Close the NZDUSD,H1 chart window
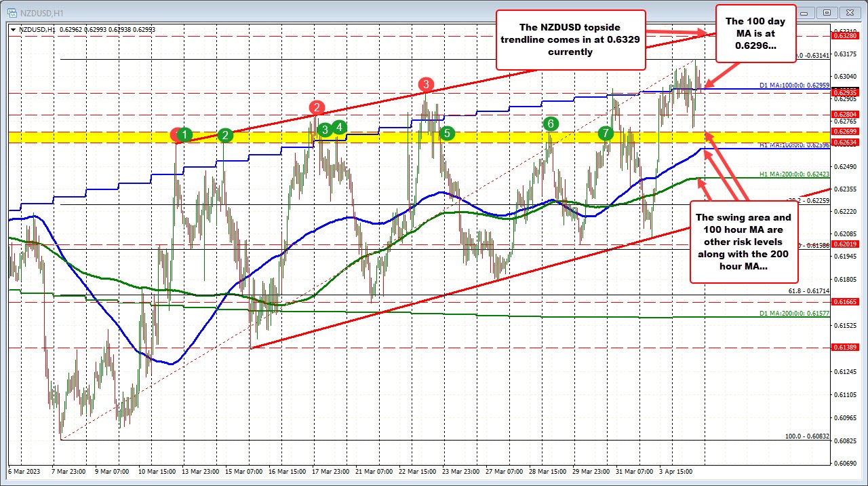Viewport: 868px width, 486px height. 849,12
